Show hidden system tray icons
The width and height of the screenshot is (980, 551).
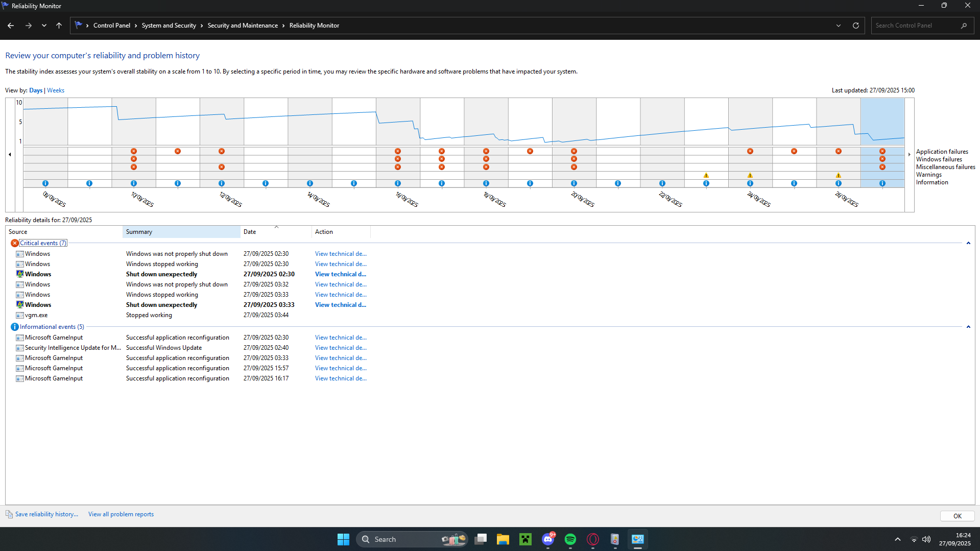897,539
